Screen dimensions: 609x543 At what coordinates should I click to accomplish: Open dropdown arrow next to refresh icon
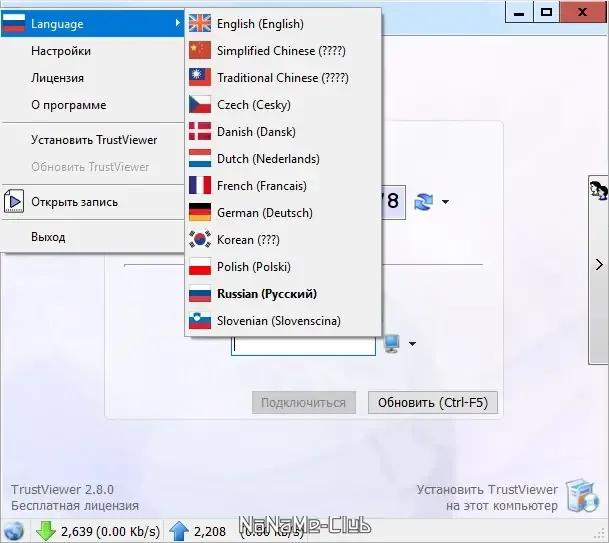pyautogui.click(x=445, y=202)
